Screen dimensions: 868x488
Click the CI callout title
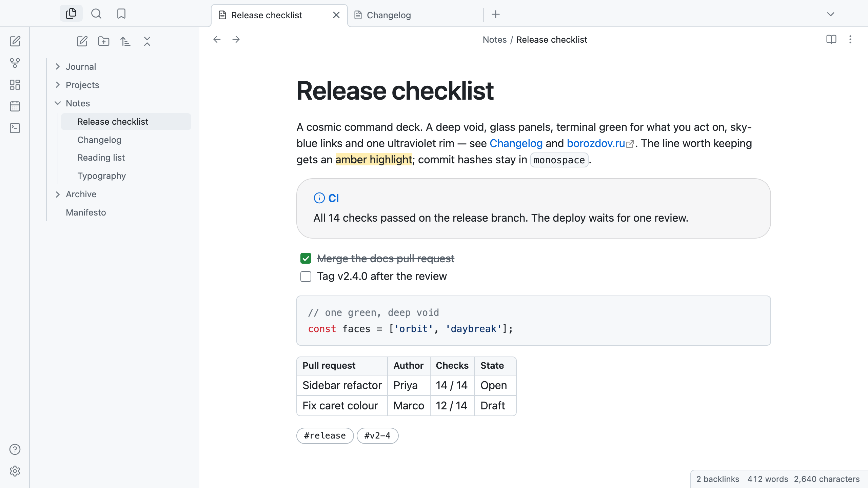click(x=333, y=198)
